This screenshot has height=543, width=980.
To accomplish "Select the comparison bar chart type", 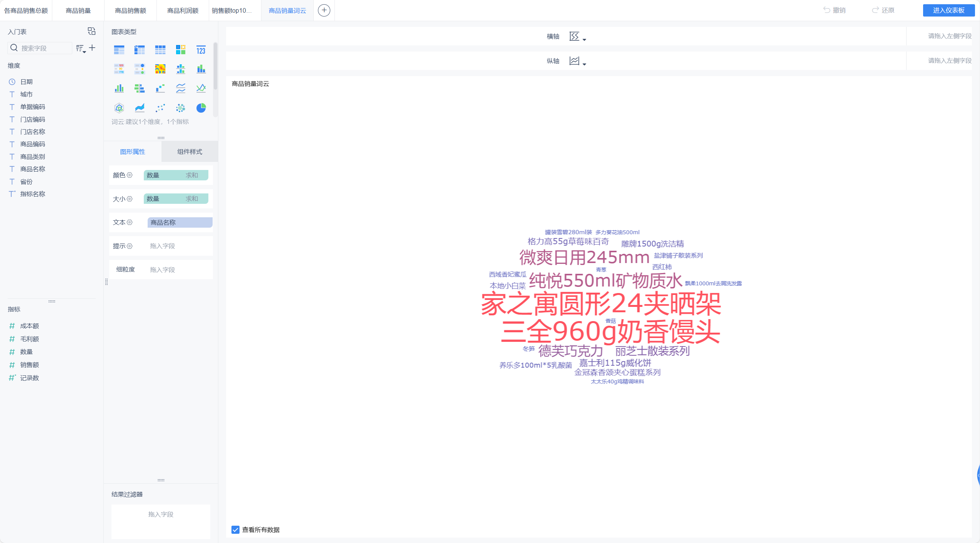I will pyautogui.click(x=140, y=88).
